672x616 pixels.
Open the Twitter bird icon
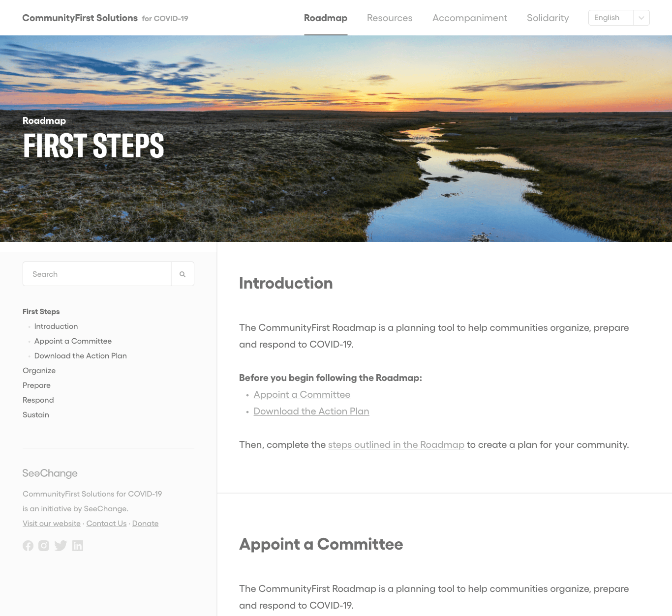tap(61, 546)
